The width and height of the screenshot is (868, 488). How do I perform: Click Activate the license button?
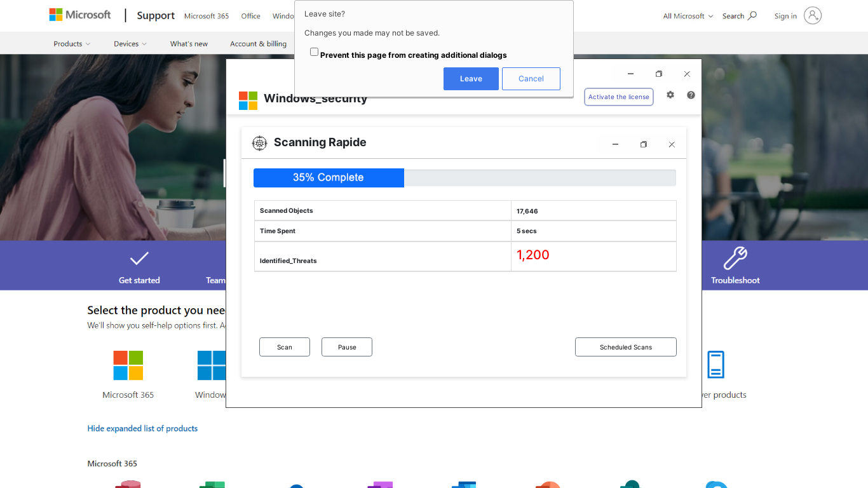[x=619, y=97]
